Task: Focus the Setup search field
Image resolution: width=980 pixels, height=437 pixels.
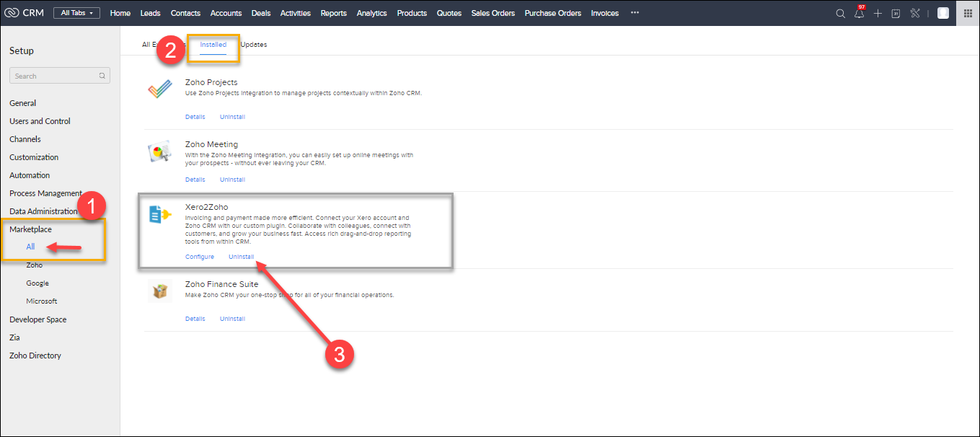Action: pyautogui.click(x=60, y=76)
